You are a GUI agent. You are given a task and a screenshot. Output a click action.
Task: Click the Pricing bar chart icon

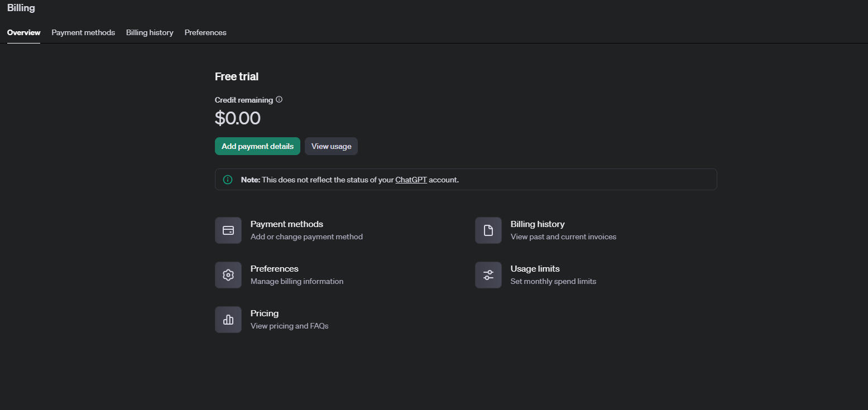228,320
